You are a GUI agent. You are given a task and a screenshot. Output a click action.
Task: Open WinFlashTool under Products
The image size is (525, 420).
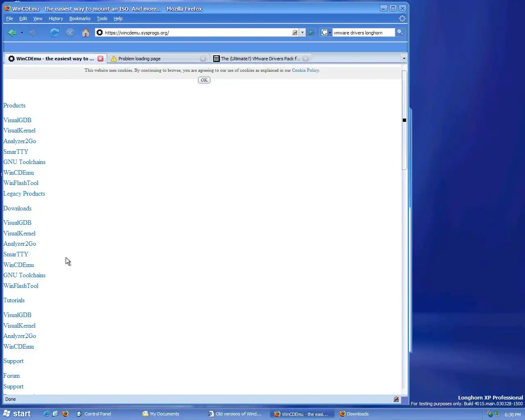pos(21,183)
